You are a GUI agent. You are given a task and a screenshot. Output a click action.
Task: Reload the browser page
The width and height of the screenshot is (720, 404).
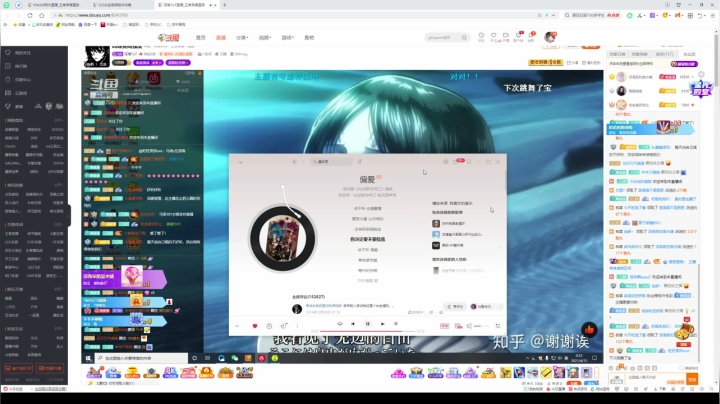coord(30,15)
